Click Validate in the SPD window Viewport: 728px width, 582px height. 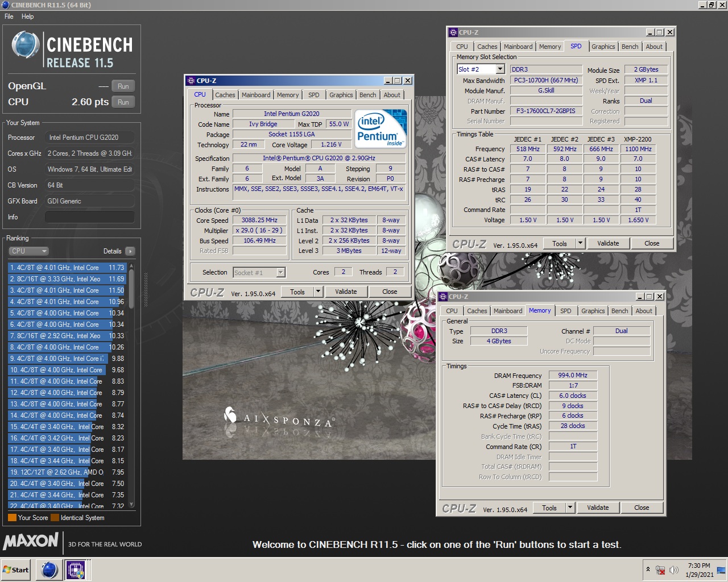coord(608,244)
